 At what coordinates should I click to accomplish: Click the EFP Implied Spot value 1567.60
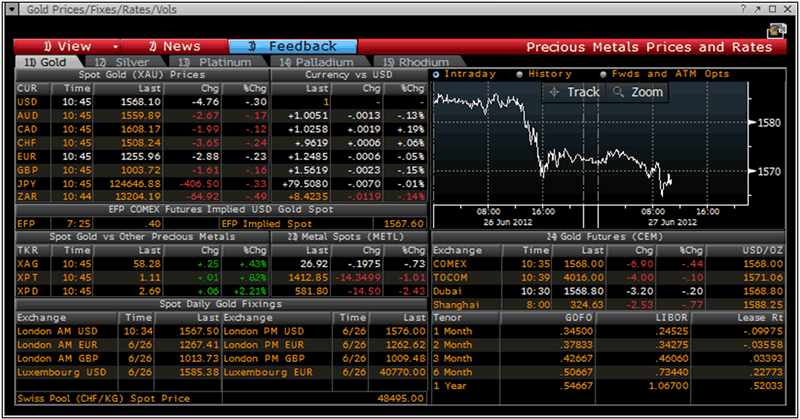(x=404, y=224)
